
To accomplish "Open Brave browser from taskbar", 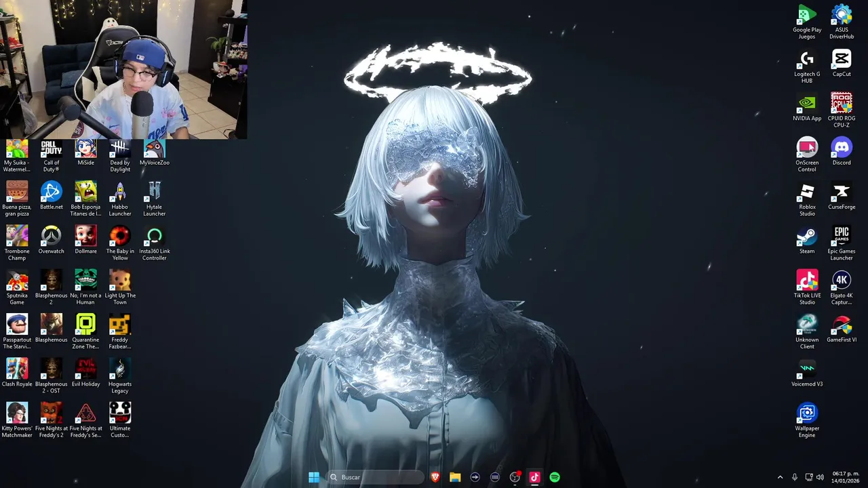I will coord(435,477).
